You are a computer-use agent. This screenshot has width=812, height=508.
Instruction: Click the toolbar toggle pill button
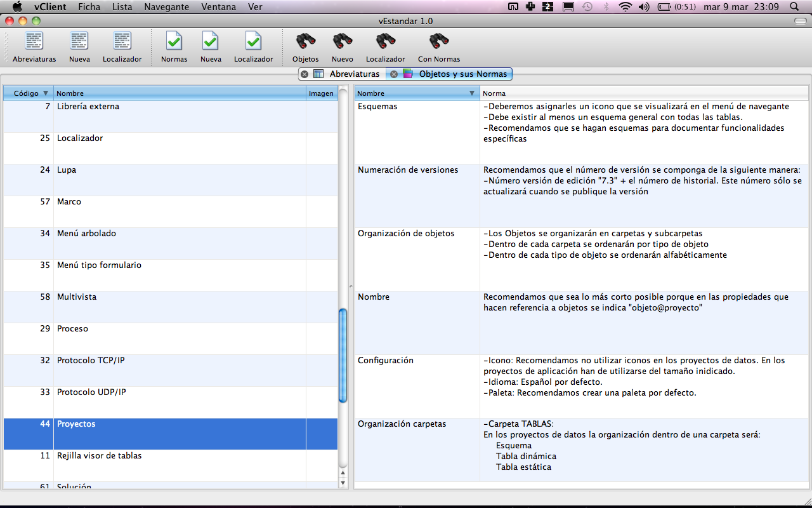click(x=800, y=21)
